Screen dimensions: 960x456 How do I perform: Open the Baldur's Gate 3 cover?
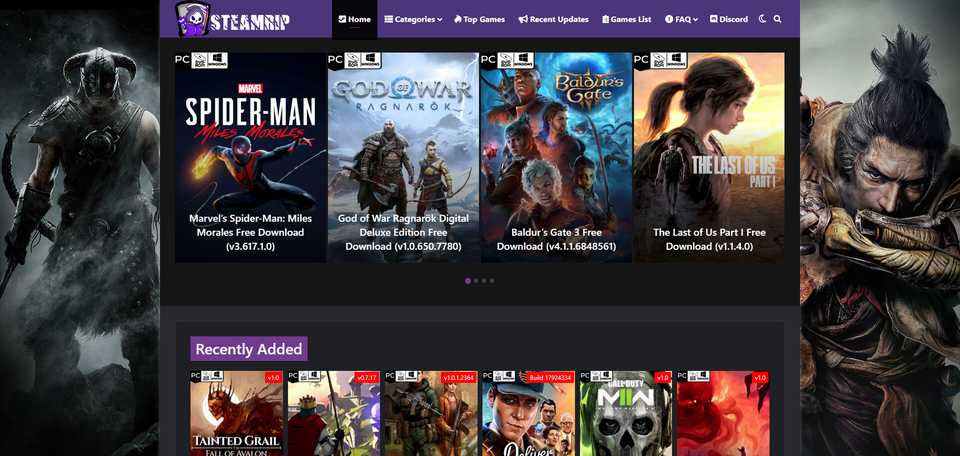[x=556, y=157]
